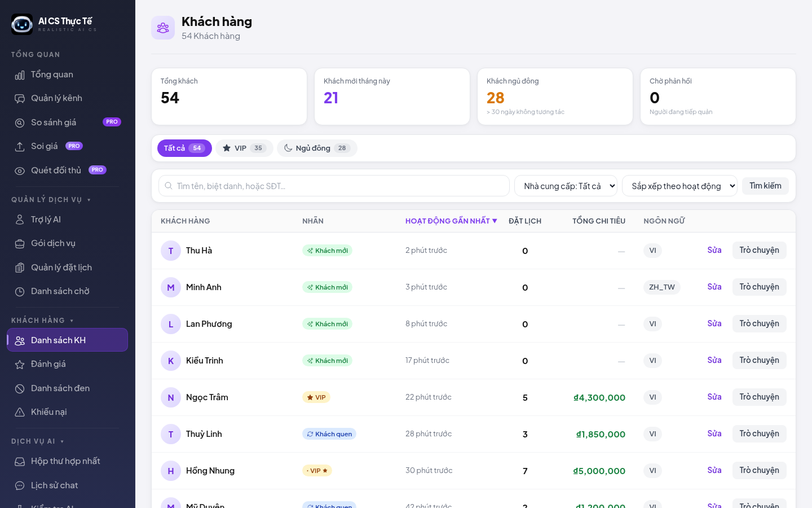Collapse the Quản lý dịch vụ section

pyautogui.click(x=51, y=199)
